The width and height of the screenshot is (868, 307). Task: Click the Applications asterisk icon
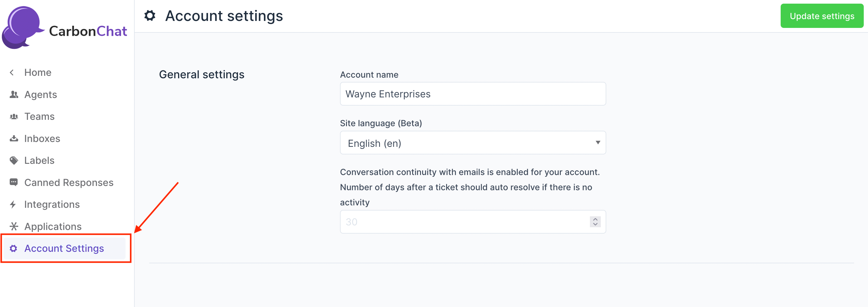(x=14, y=227)
